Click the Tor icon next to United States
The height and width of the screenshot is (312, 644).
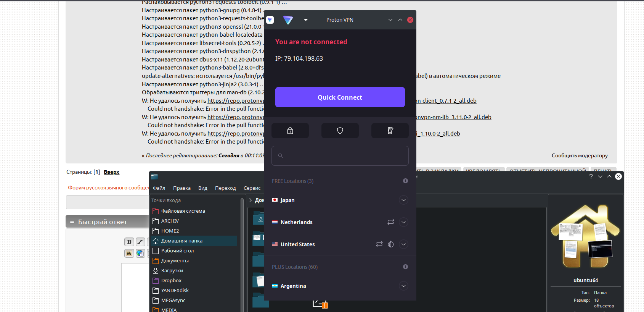[391, 244]
